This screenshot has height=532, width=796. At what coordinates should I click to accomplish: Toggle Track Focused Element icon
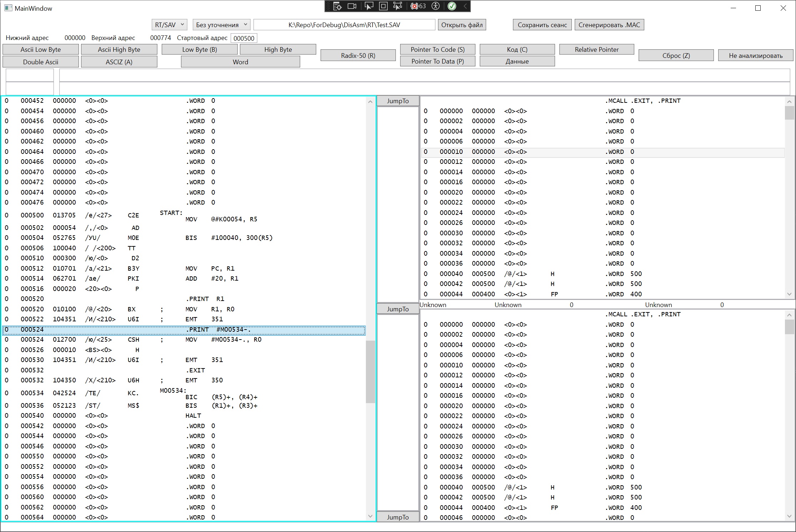(x=397, y=6)
